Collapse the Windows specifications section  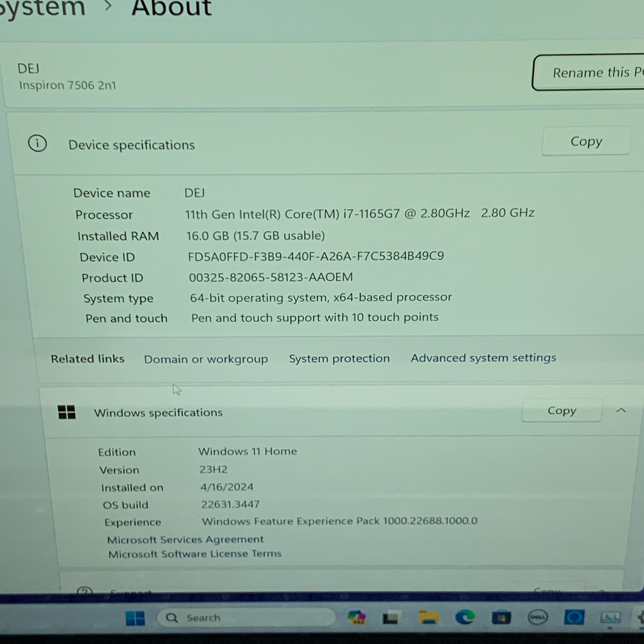pos(621,410)
